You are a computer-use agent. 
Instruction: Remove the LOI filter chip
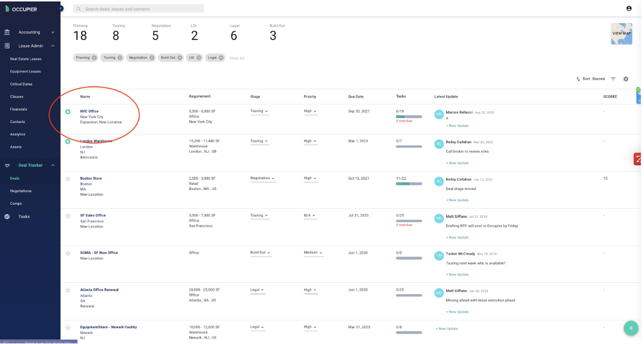(199, 58)
